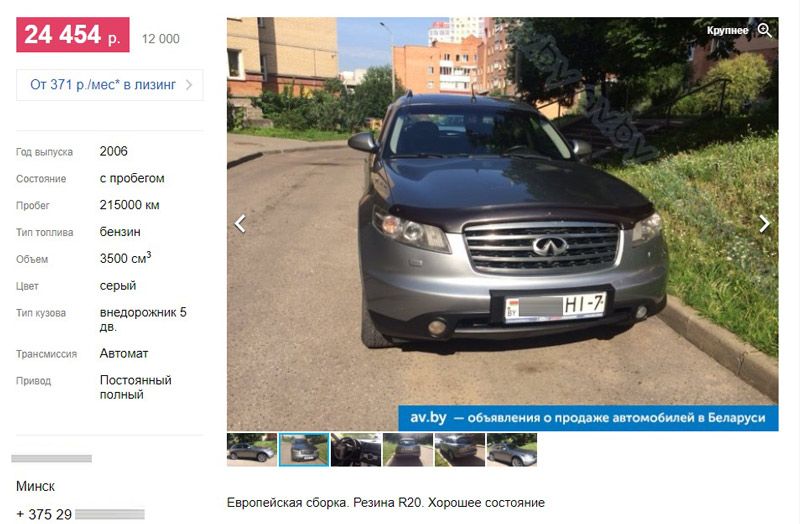Screen dimensions: 800x524
Task: Select the highlighted second front-view thumbnail
Action: click(304, 450)
